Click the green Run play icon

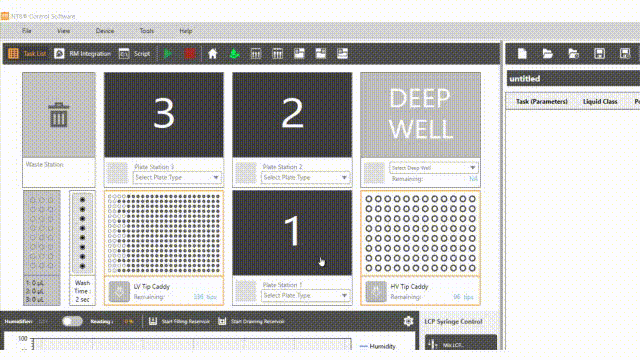167,54
